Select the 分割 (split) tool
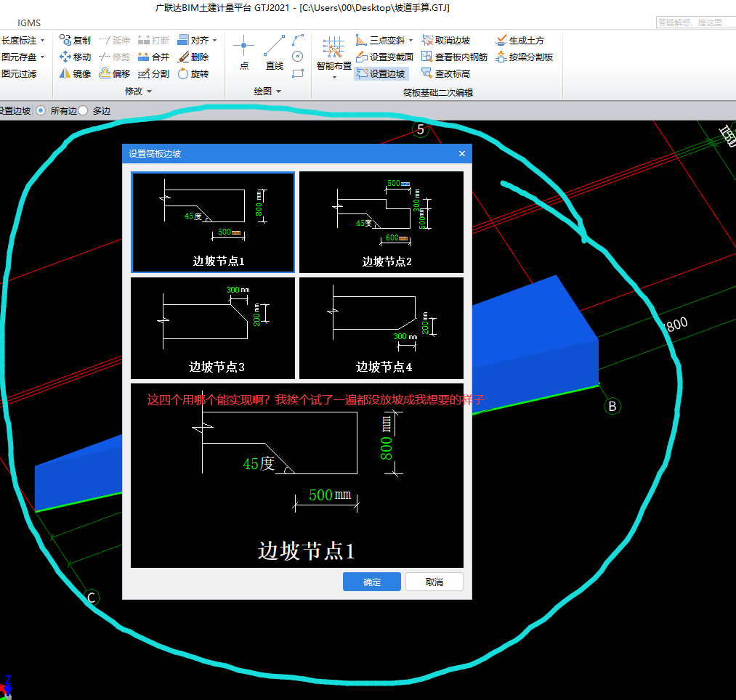 click(x=153, y=73)
